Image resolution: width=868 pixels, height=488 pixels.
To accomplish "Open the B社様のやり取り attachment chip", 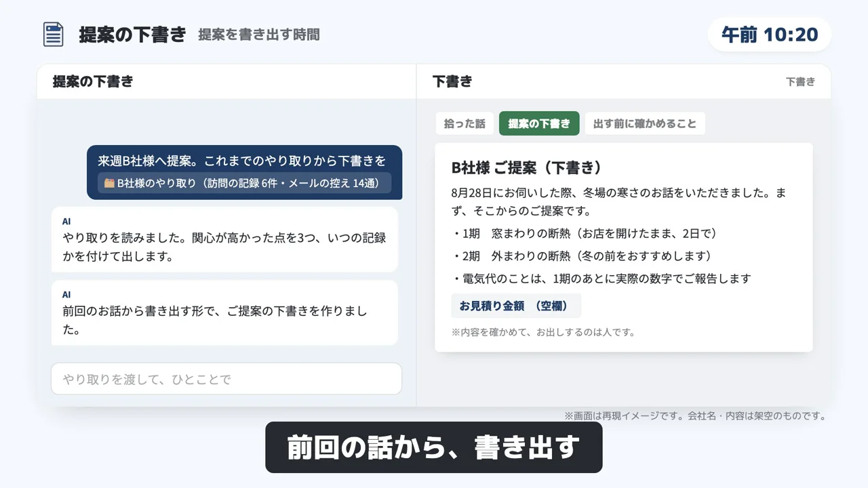I will [x=245, y=183].
